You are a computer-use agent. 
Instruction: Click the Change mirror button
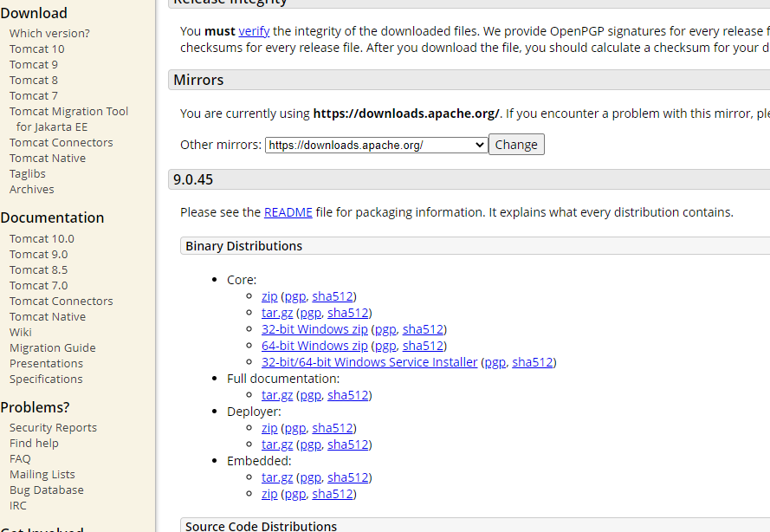516,145
